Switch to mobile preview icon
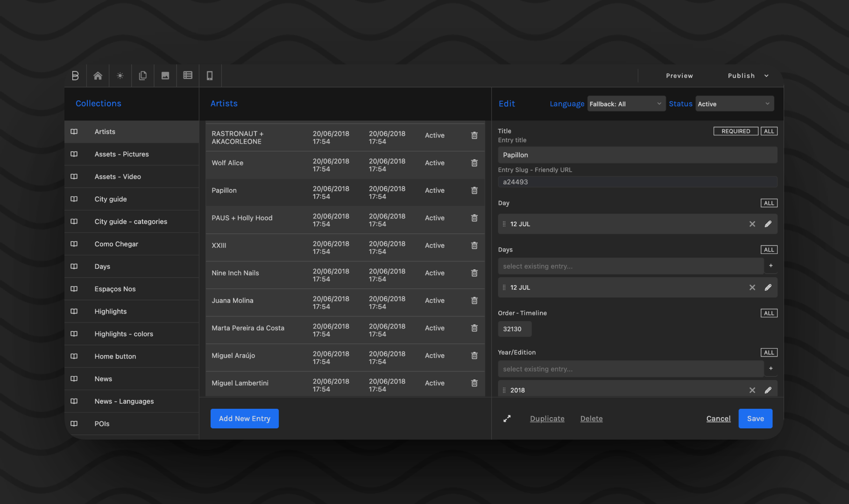The width and height of the screenshot is (849, 504). coord(210,76)
